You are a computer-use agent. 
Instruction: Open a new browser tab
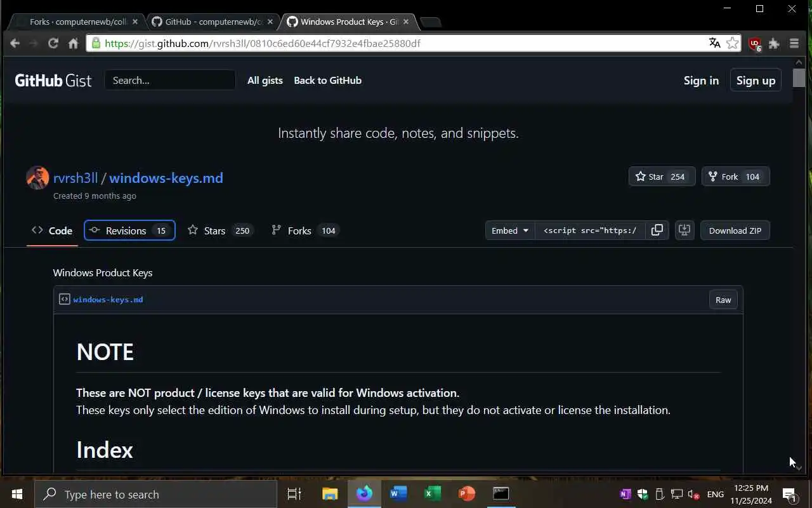(x=431, y=22)
